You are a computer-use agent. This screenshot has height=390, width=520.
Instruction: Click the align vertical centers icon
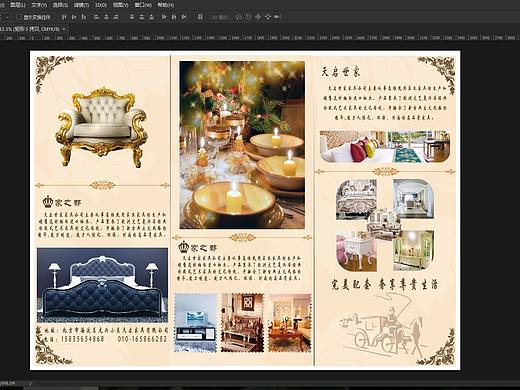(x=74, y=17)
